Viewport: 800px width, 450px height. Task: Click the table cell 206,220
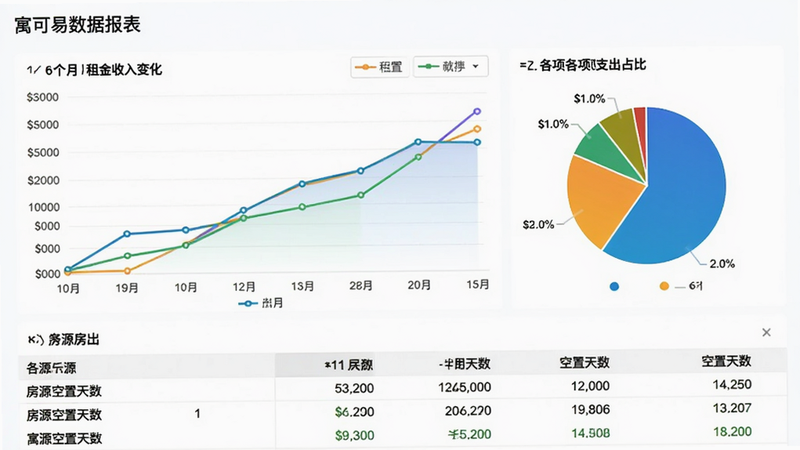point(468,411)
